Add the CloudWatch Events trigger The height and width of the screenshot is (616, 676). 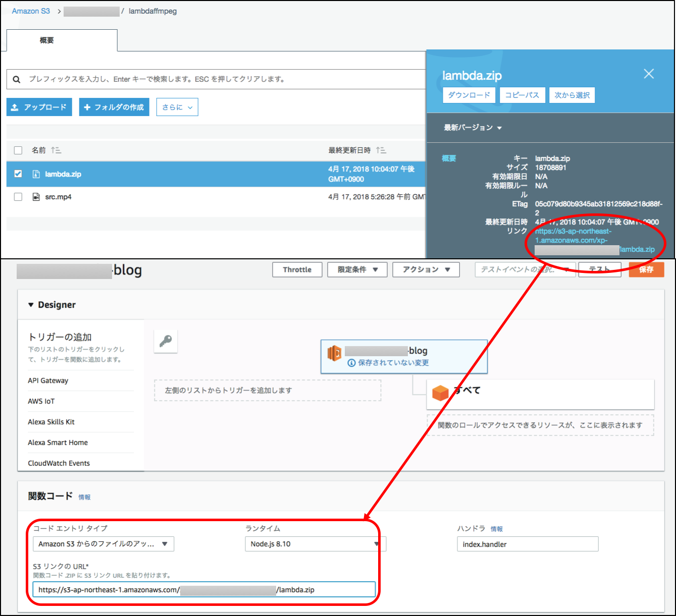click(59, 463)
